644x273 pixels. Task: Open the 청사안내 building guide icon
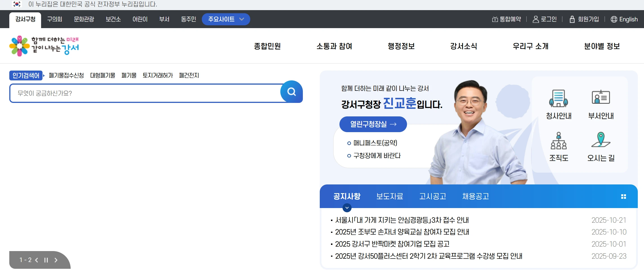point(558,104)
